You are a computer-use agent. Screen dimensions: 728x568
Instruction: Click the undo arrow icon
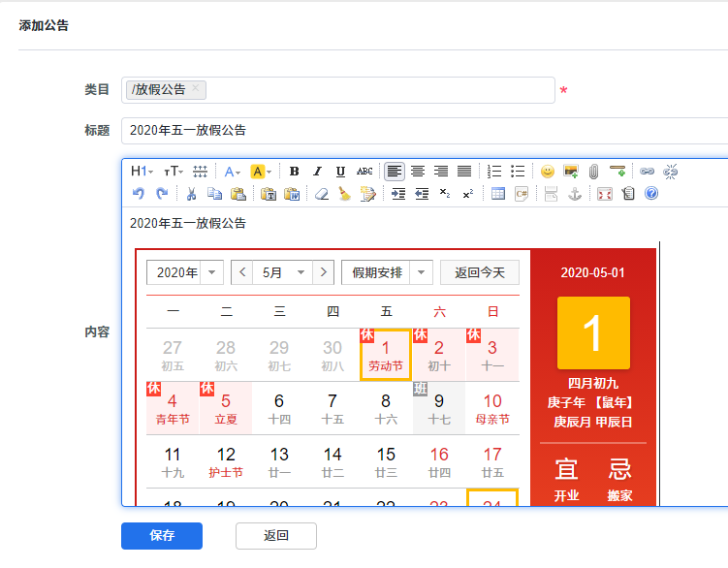coord(139,194)
